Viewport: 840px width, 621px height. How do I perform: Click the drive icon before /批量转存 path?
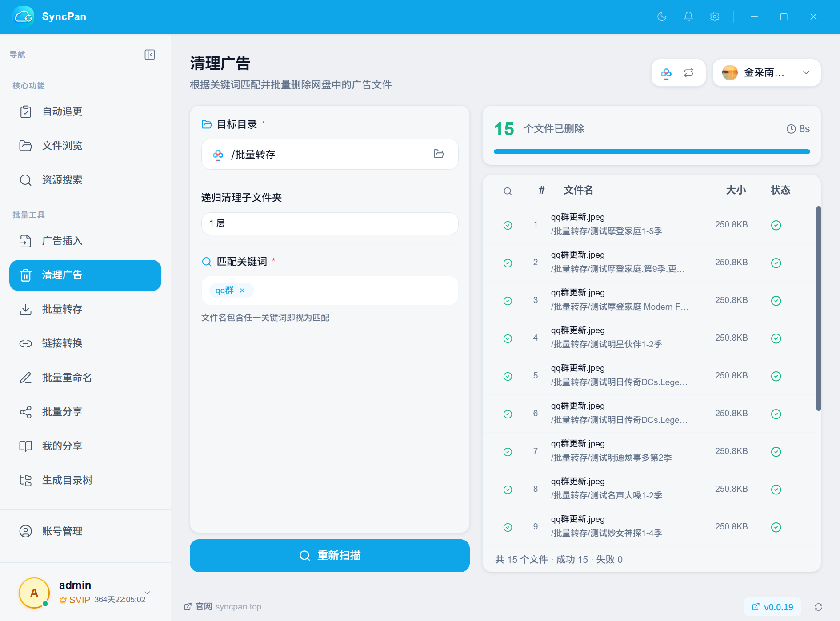click(x=218, y=154)
